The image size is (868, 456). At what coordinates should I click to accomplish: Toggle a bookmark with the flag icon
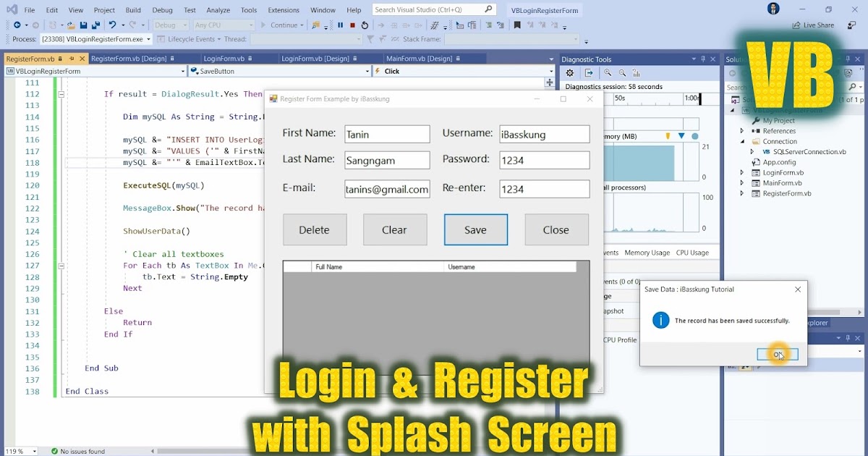click(516, 25)
